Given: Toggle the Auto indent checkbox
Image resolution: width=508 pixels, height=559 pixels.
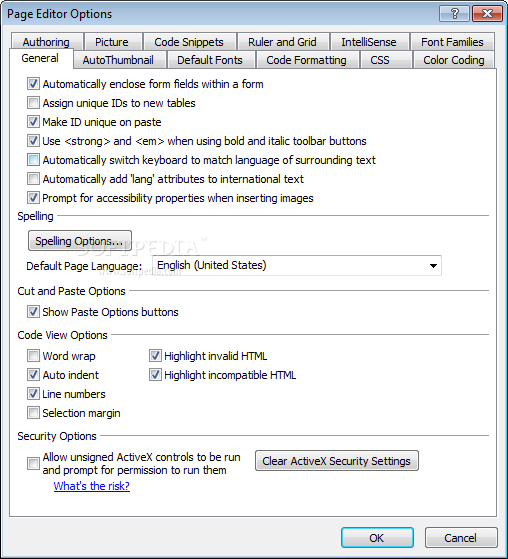Looking at the screenshot, I should 33,375.
